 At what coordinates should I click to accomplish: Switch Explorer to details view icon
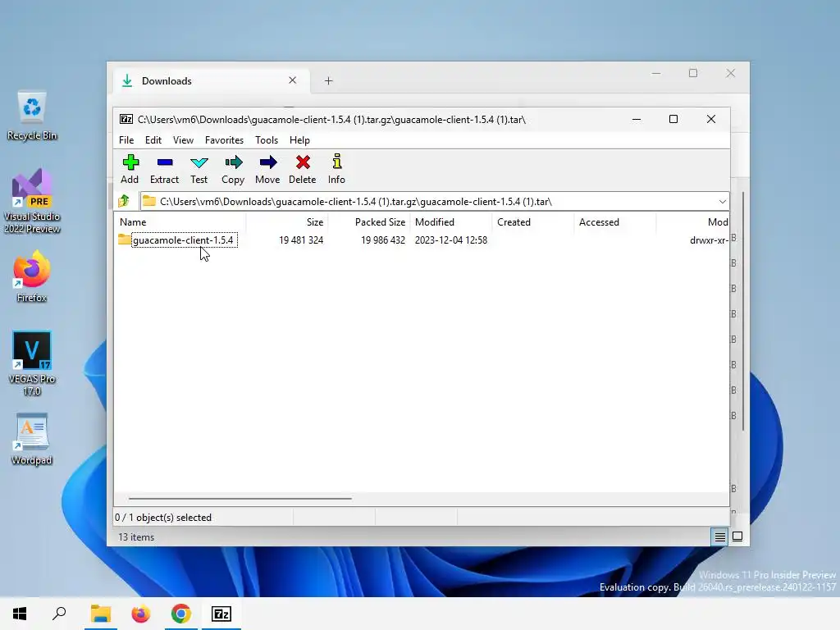(x=720, y=536)
